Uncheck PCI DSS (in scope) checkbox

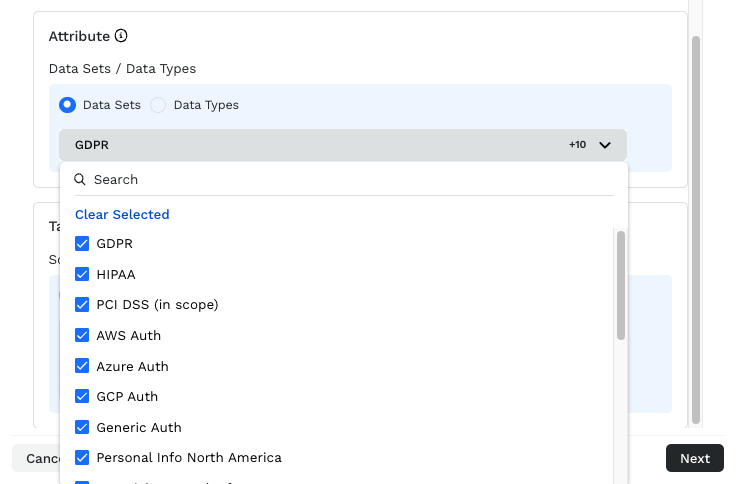point(82,305)
